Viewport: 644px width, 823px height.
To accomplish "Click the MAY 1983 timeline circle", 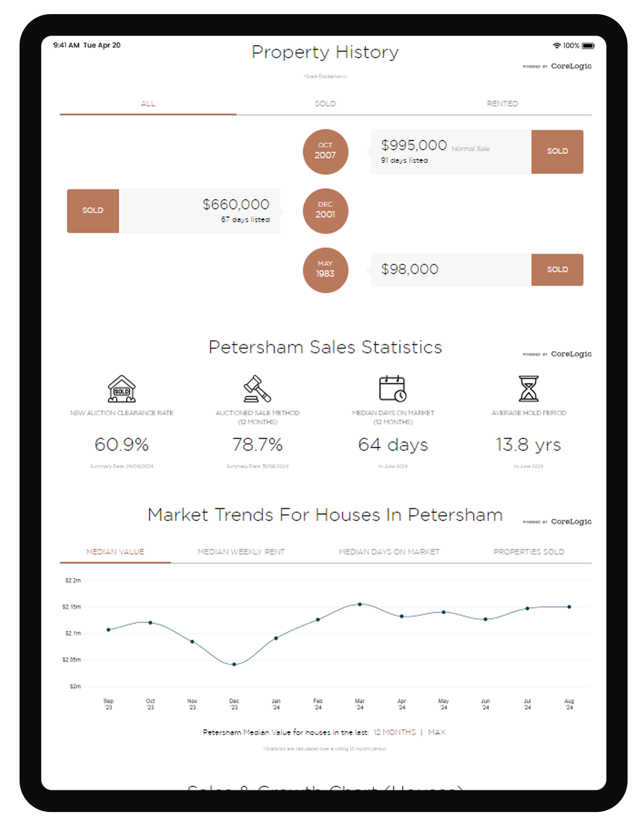I will coord(325,270).
